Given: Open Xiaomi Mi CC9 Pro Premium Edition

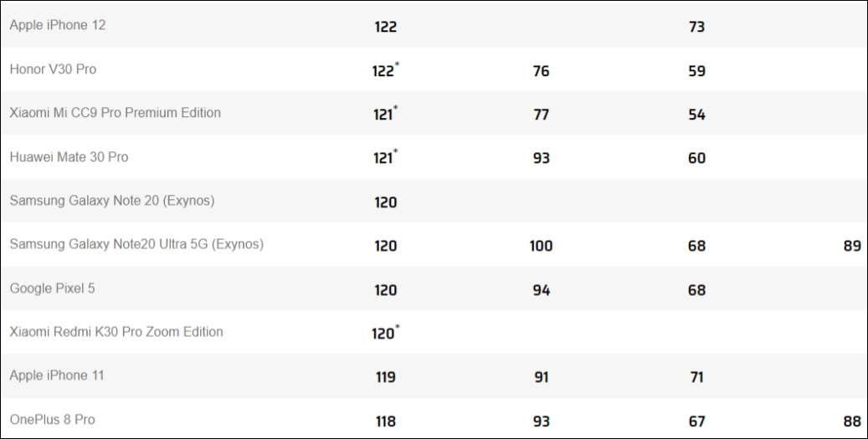Looking at the screenshot, I should click(x=116, y=113).
